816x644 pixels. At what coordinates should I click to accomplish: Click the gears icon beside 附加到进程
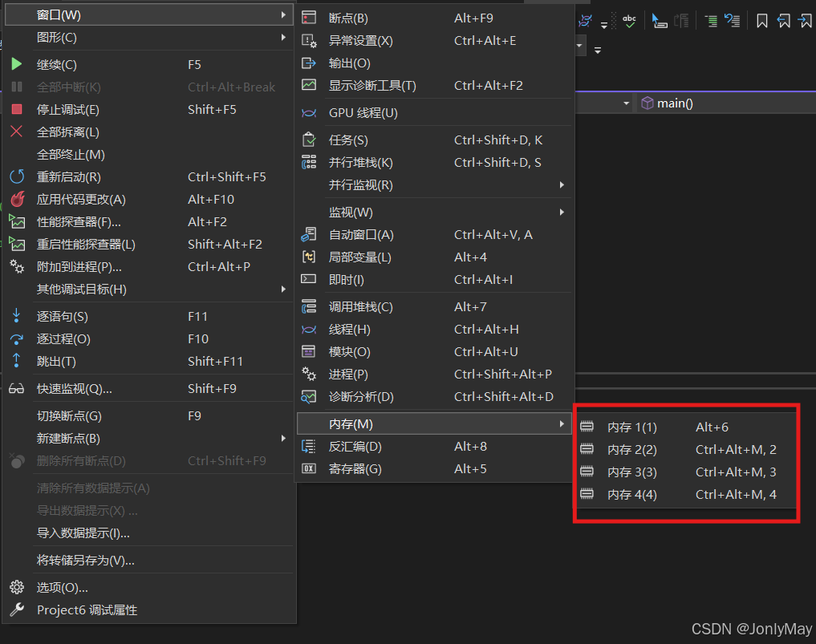(x=17, y=266)
